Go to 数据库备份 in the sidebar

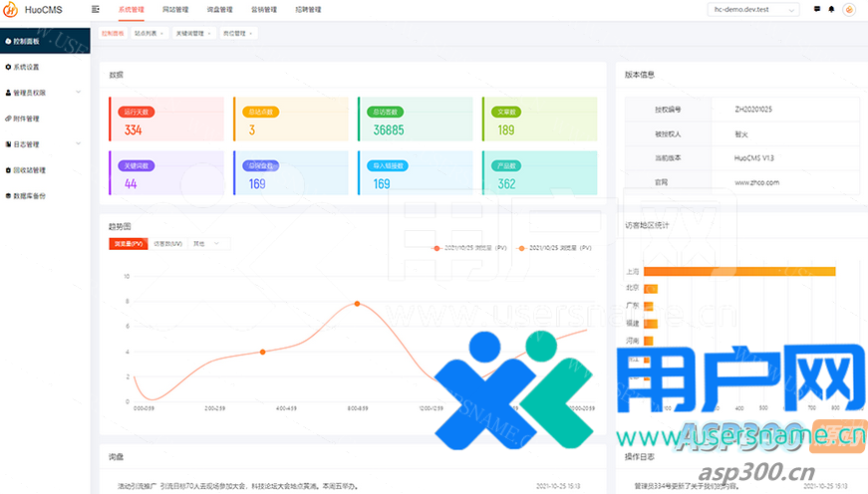pos(28,195)
